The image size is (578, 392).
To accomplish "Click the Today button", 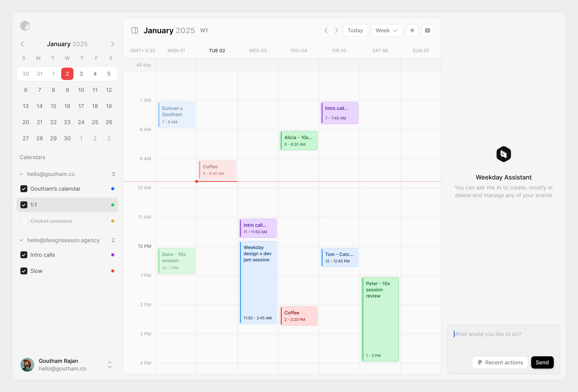I will coord(355,30).
